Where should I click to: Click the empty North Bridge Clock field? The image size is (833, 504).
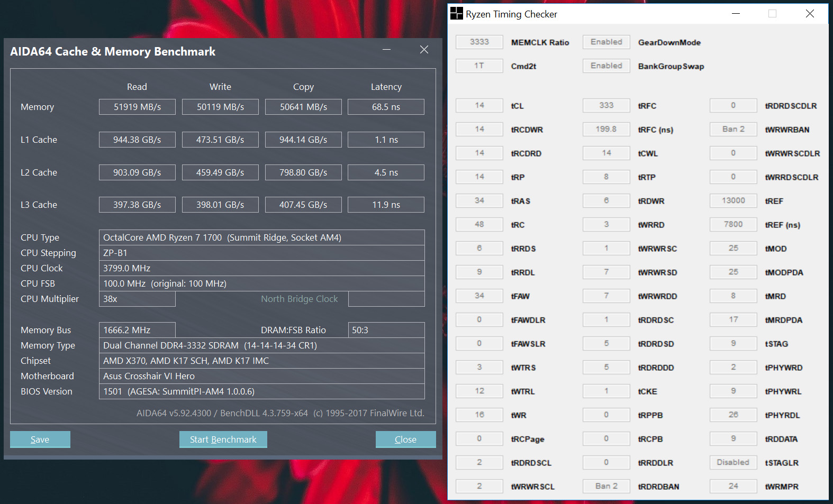click(x=386, y=299)
